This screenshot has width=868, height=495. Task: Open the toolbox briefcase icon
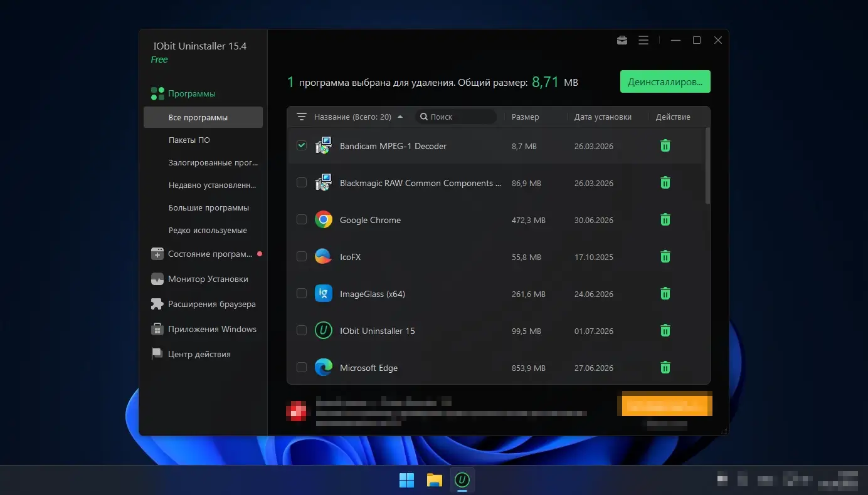tap(622, 40)
